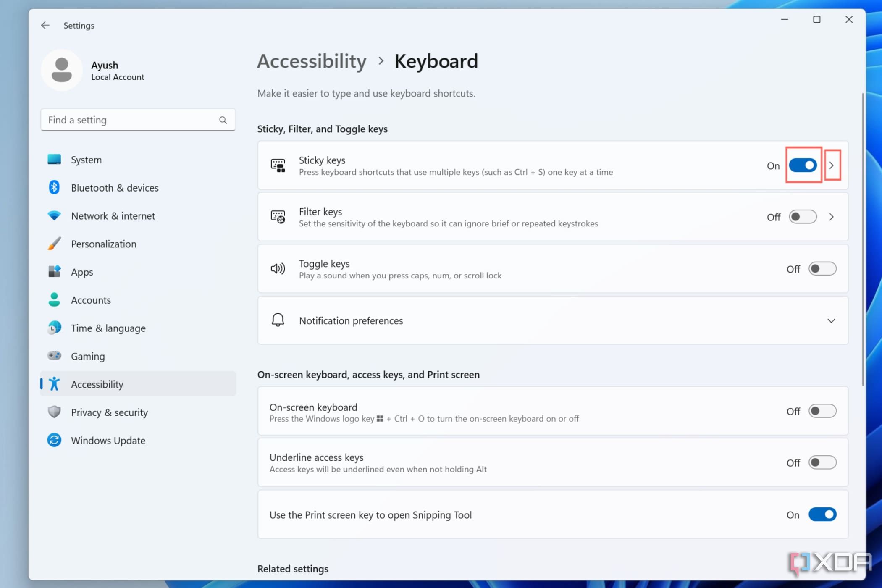
Task: Click Accessibility breadcrumb link
Action: [x=312, y=61]
